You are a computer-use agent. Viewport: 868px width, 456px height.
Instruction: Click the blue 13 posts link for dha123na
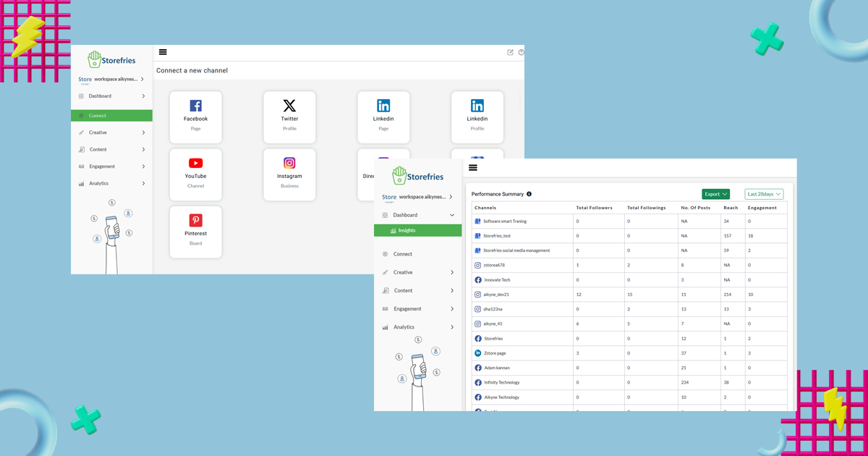[684, 309]
